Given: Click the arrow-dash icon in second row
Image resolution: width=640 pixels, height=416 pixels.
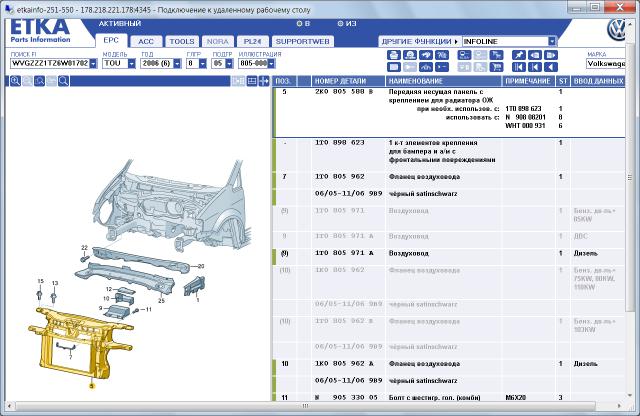Looking at the screenshot, I should click(442, 67).
